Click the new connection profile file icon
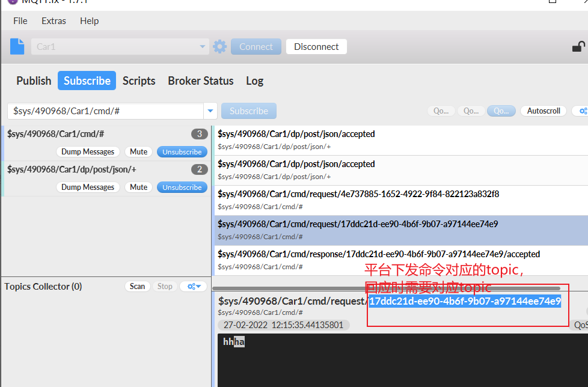This screenshot has width=588, height=387. (17, 46)
